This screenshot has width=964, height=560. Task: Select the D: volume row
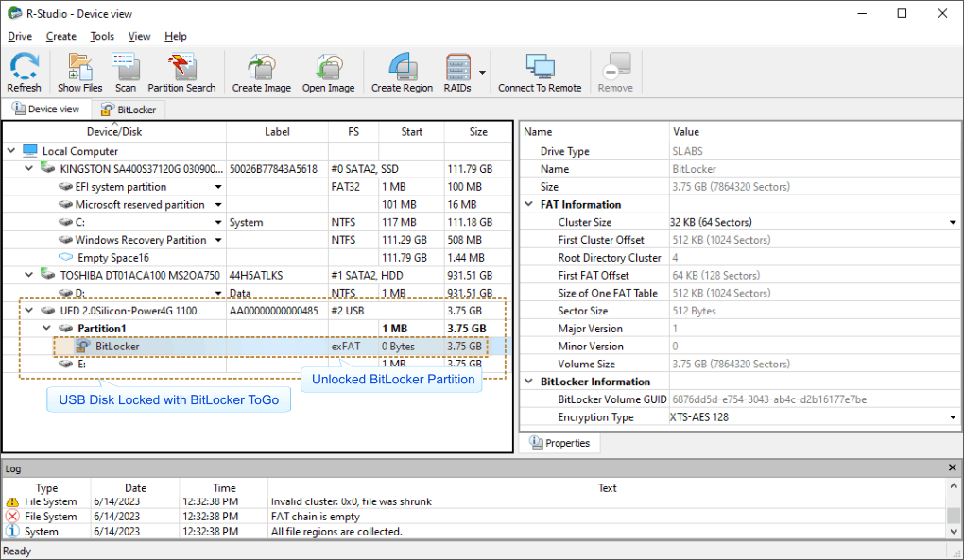coord(257,293)
